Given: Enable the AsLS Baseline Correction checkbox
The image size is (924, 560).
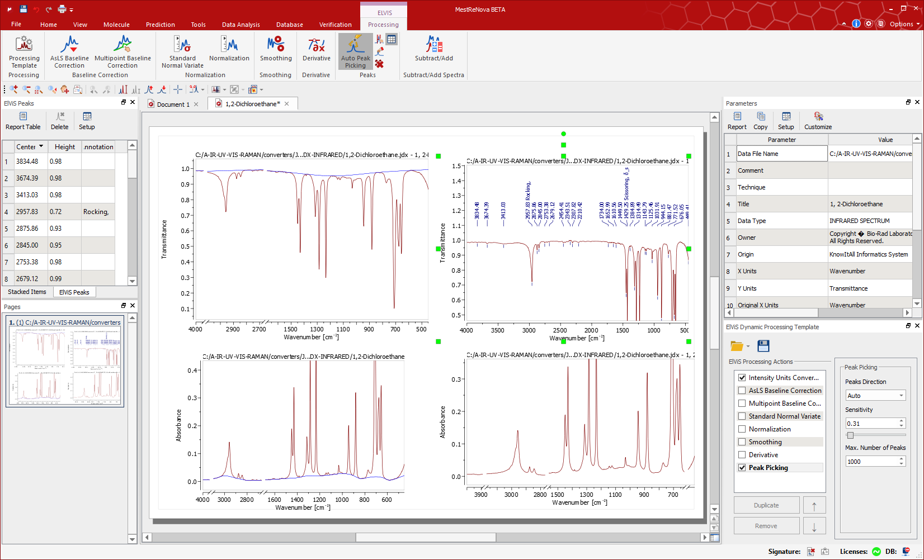Looking at the screenshot, I should pos(742,391).
